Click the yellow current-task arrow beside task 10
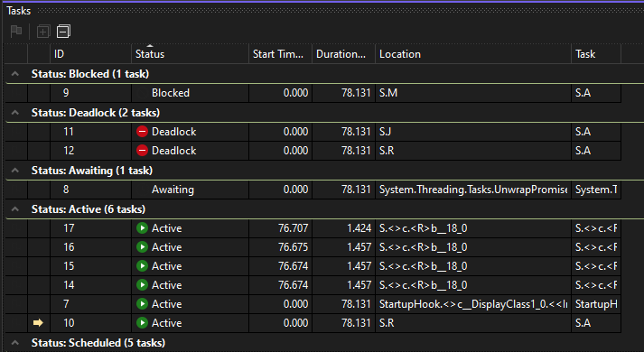This screenshot has height=352, width=644. [x=38, y=323]
